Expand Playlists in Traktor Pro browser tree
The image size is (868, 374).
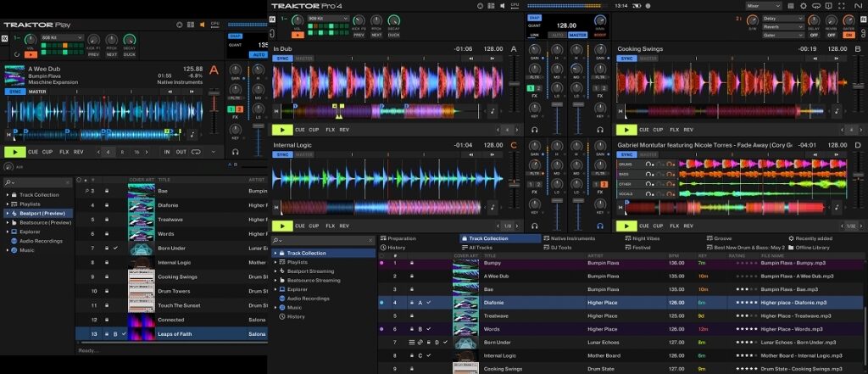(275, 262)
